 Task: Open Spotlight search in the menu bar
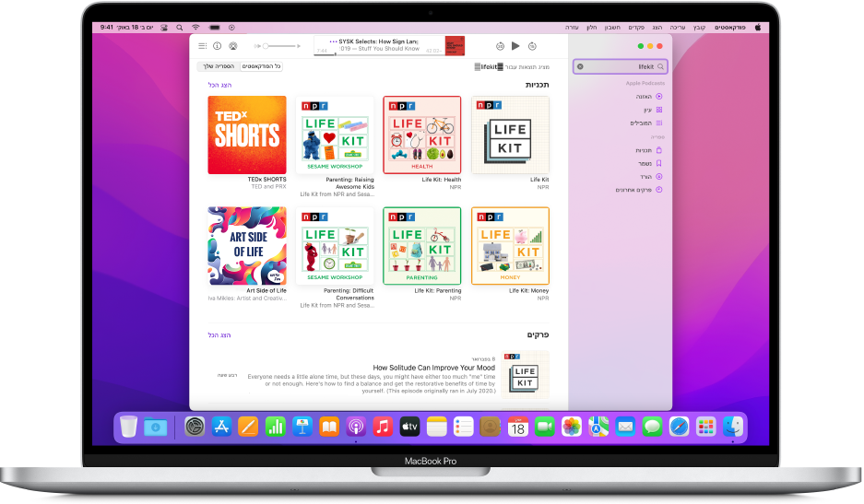coord(179,27)
